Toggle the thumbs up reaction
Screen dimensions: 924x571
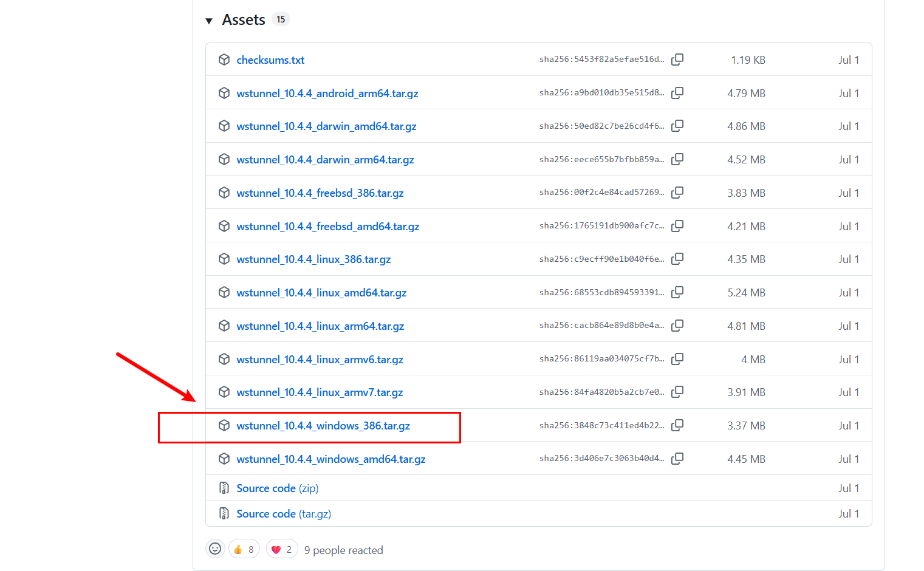click(244, 549)
